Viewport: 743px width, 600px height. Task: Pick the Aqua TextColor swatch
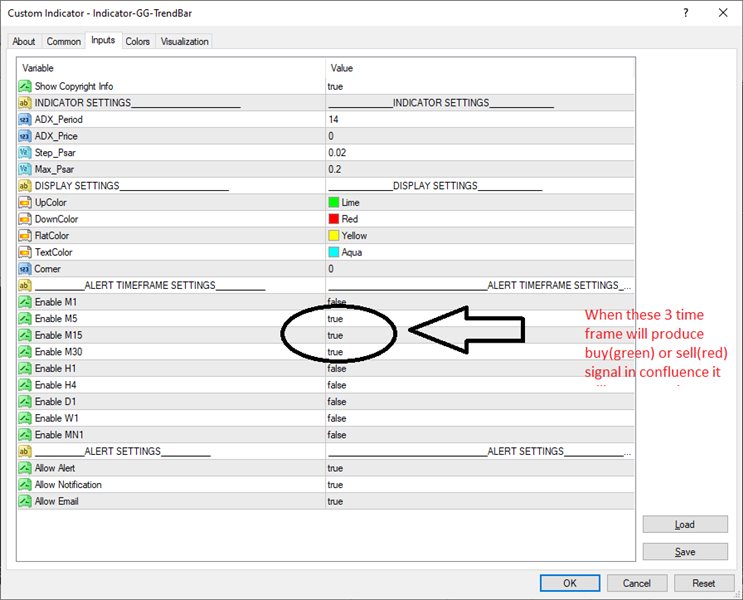point(334,252)
